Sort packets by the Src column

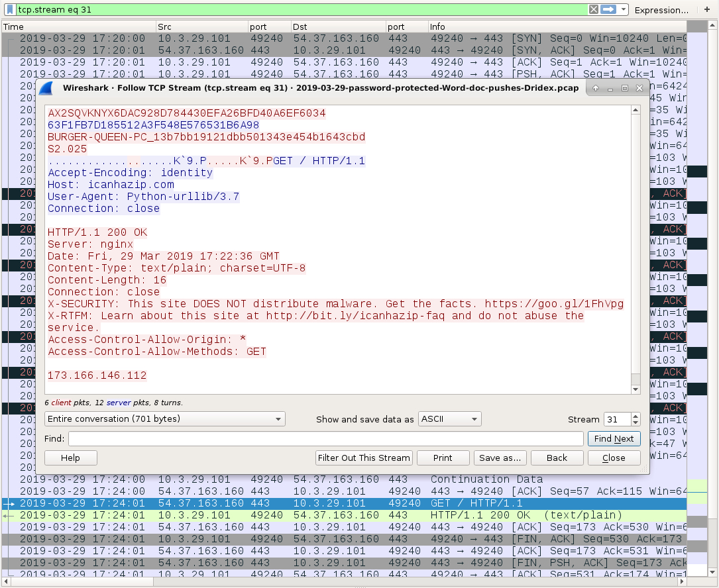(x=201, y=26)
